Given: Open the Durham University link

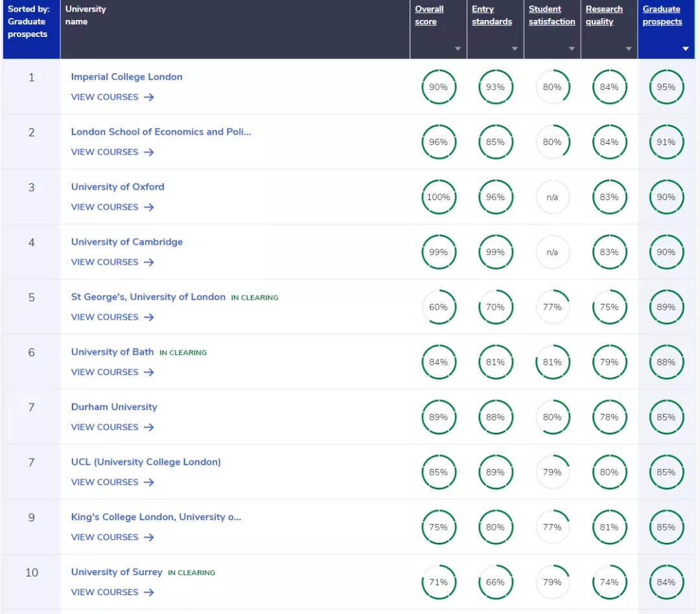Looking at the screenshot, I should (x=114, y=407).
